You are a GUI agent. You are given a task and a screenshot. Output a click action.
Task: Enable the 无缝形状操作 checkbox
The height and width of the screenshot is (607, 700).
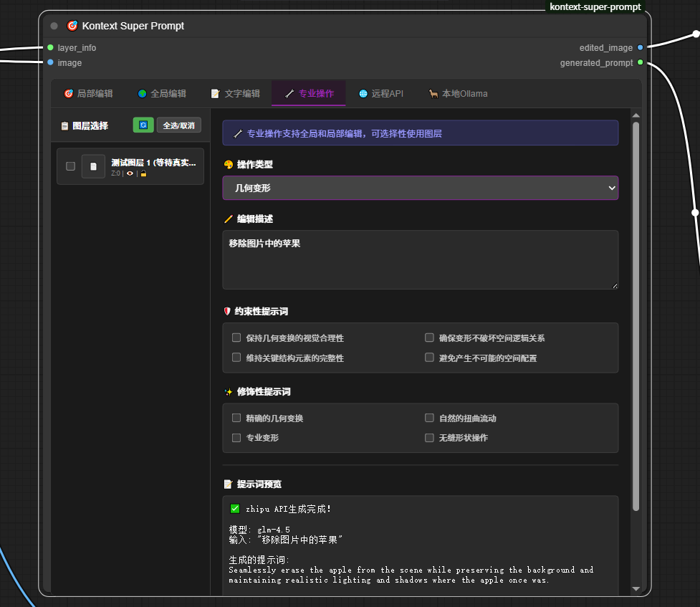point(429,438)
